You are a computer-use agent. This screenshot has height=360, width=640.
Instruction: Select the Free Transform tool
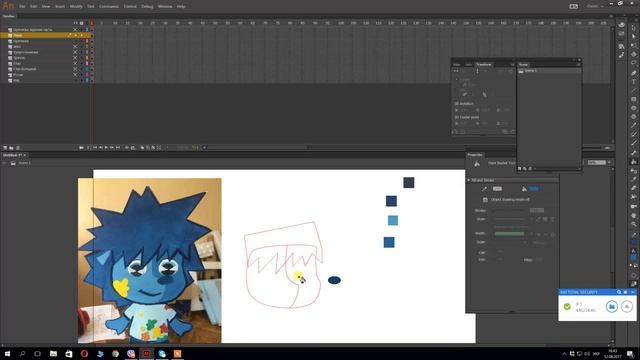click(x=633, y=45)
